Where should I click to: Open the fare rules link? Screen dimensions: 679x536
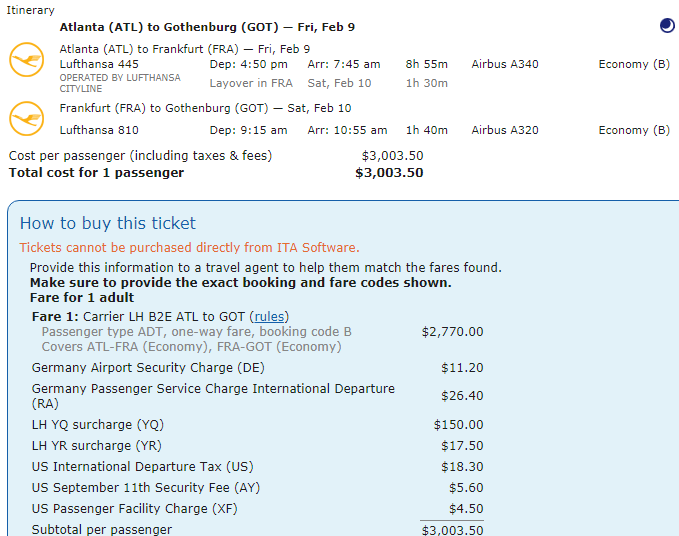269,316
